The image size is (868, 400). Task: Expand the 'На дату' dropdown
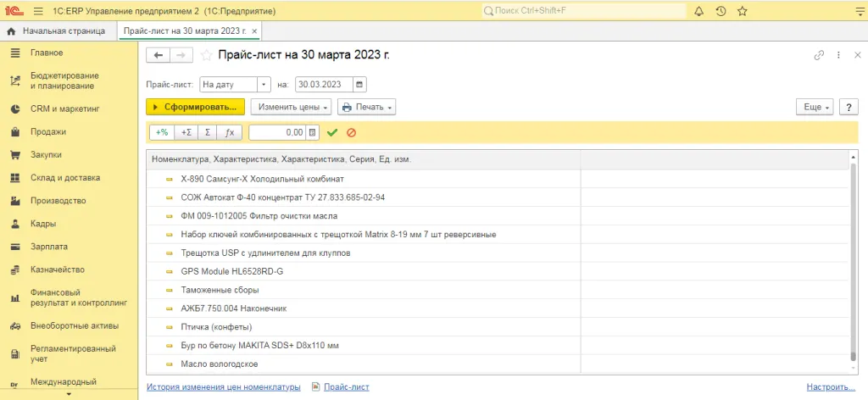tap(264, 85)
